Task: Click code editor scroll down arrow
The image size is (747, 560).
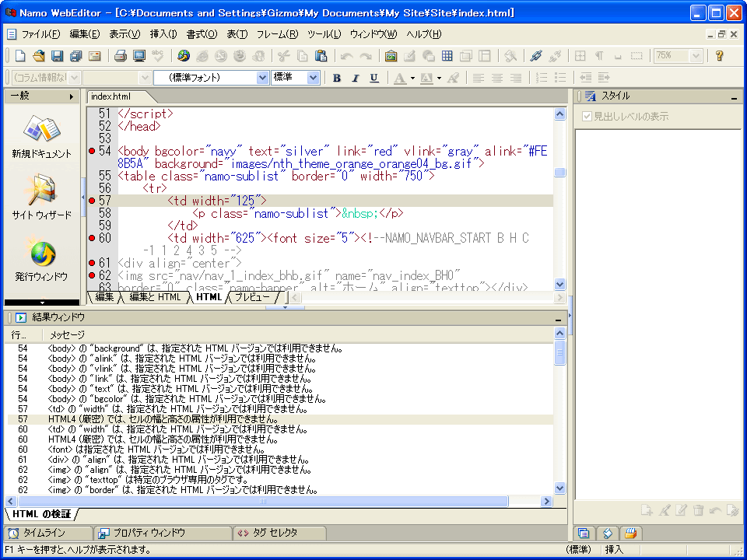Action: point(559,285)
